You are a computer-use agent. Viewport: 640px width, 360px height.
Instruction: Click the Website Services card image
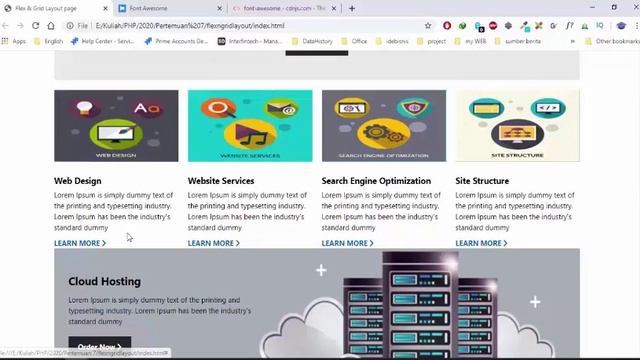coord(250,126)
